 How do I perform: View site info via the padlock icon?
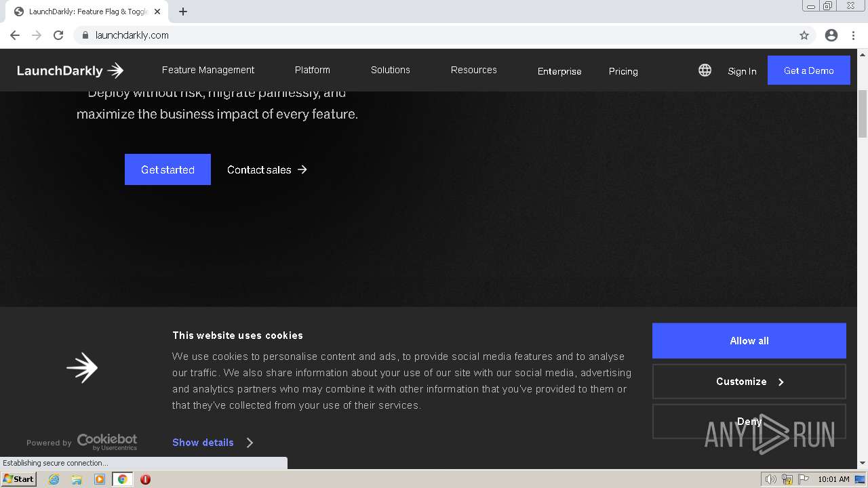coord(85,35)
